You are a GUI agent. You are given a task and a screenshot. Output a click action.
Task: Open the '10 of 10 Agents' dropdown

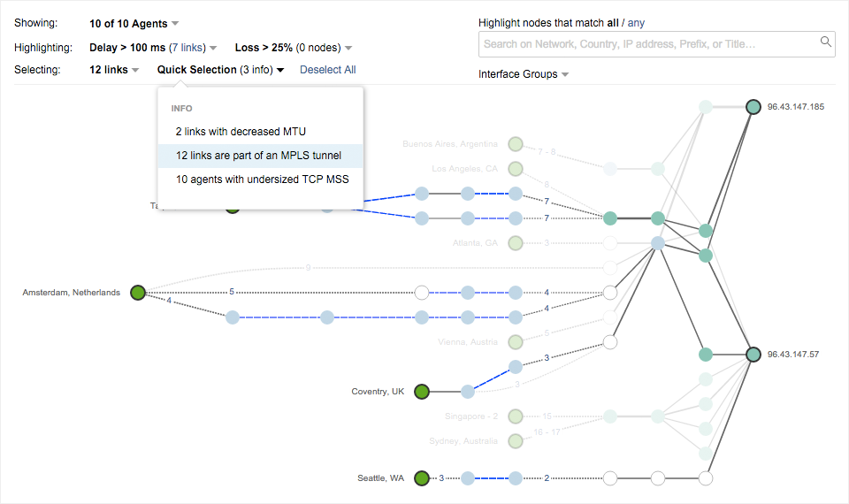tap(134, 23)
